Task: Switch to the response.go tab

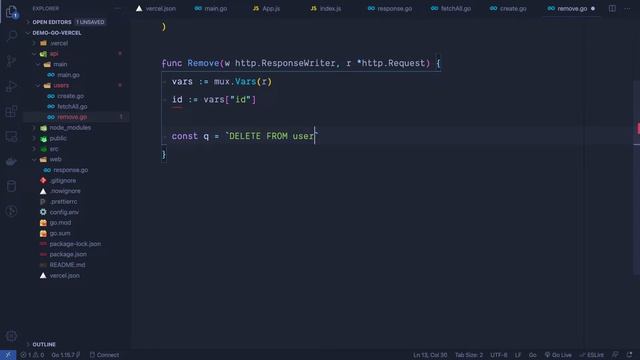Action: [390, 9]
